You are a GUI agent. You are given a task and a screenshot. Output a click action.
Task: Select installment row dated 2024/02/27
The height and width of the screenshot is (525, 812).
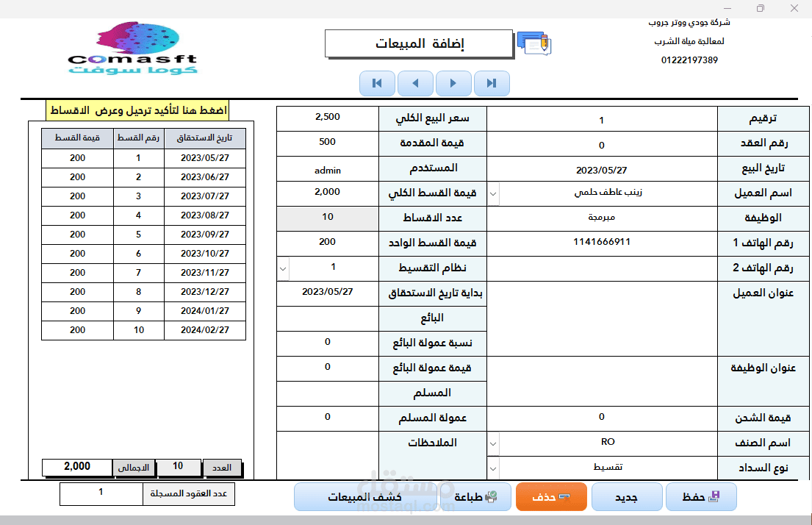point(143,331)
